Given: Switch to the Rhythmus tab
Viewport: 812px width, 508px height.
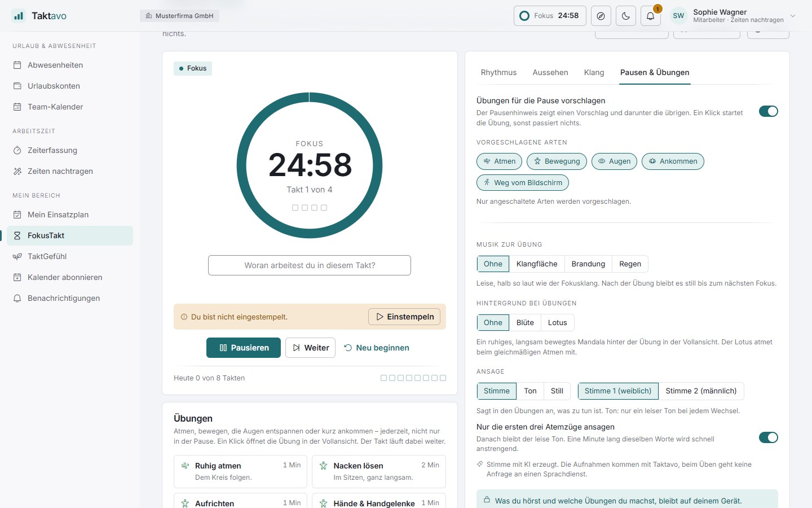Looking at the screenshot, I should 498,72.
